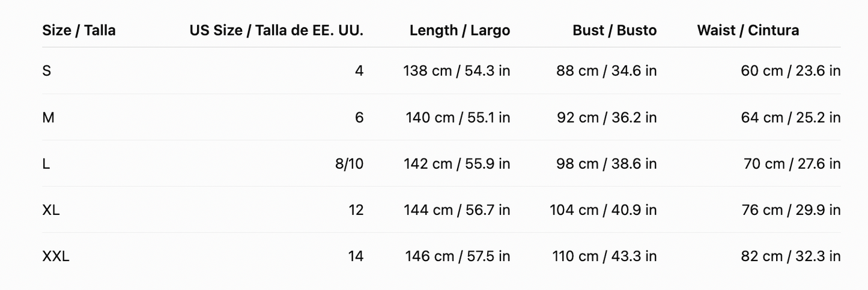Image resolution: width=868 pixels, height=290 pixels.
Task: Select the XXL size row label
Action: click(56, 256)
